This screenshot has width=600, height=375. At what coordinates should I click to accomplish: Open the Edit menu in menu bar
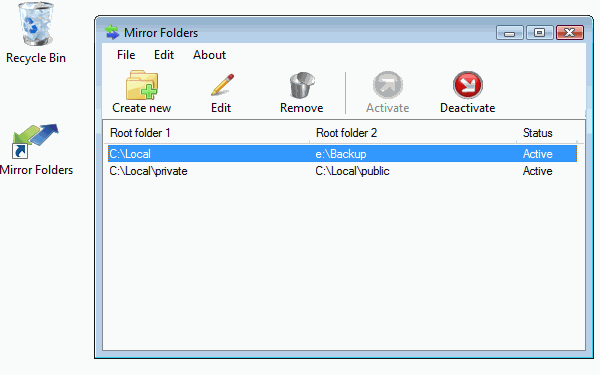click(164, 55)
